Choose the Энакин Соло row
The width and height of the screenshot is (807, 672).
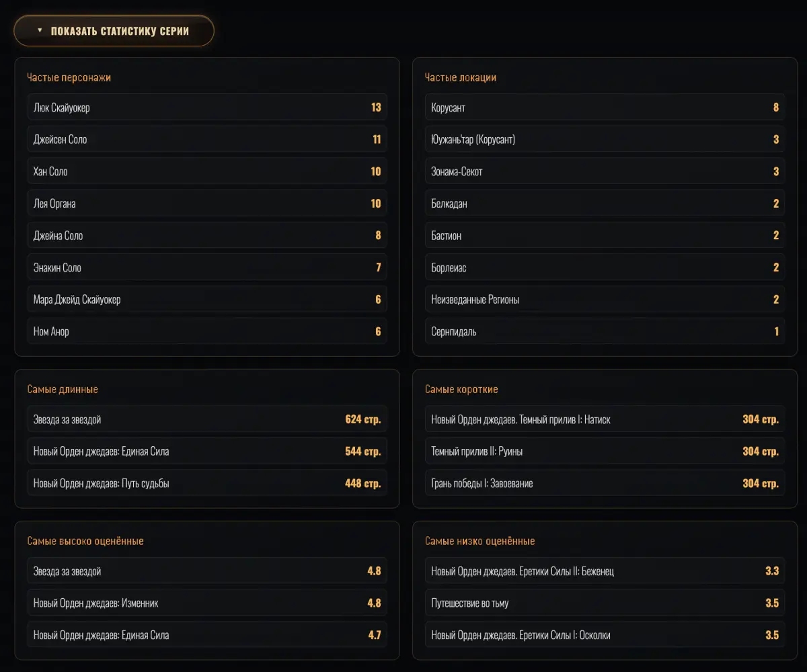pos(207,267)
